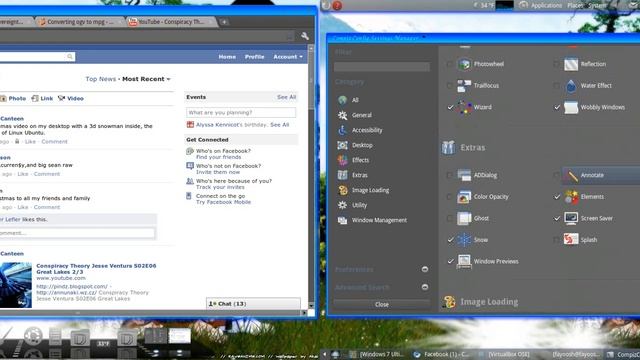Open the Elements plugin icon
640x360 pixels.
(571, 197)
